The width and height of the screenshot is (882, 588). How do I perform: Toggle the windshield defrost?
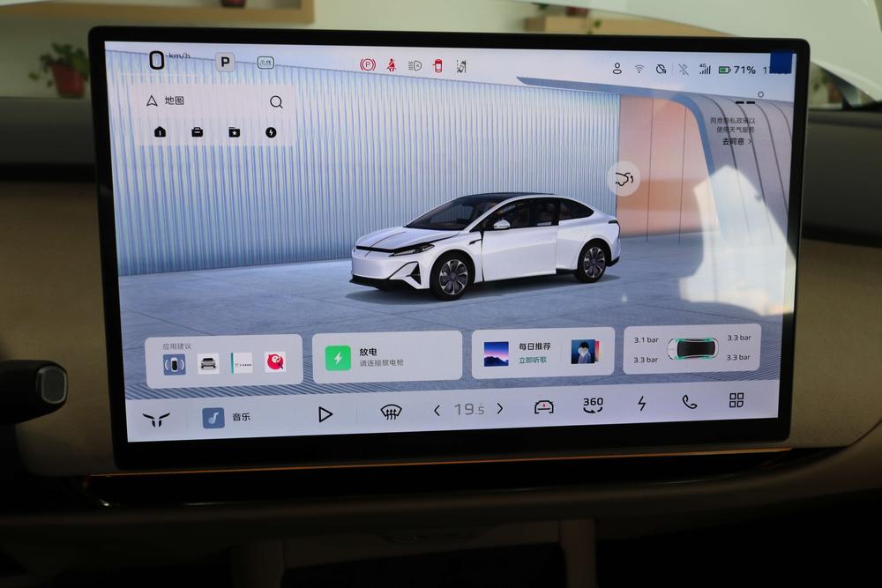(x=391, y=413)
